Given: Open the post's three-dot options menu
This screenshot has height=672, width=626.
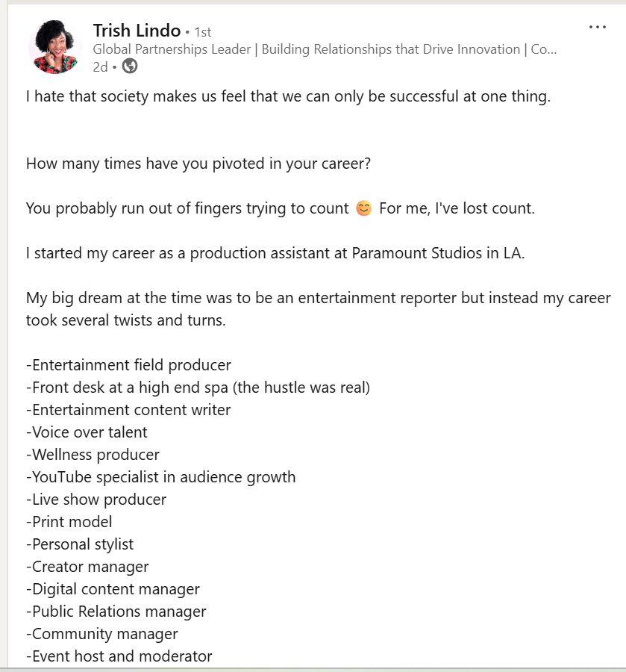Looking at the screenshot, I should pyautogui.click(x=597, y=28).
